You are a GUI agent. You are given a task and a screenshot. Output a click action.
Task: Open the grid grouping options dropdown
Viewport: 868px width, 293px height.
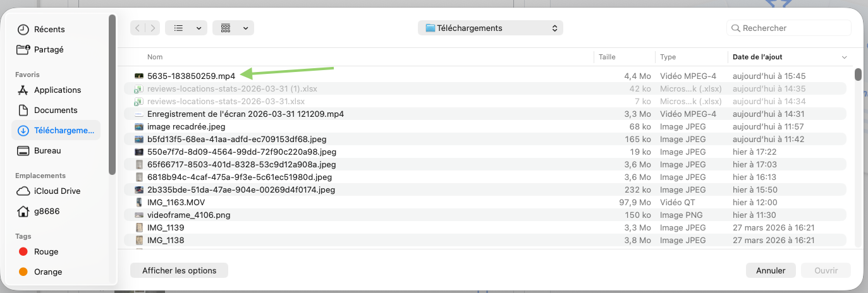233,28
